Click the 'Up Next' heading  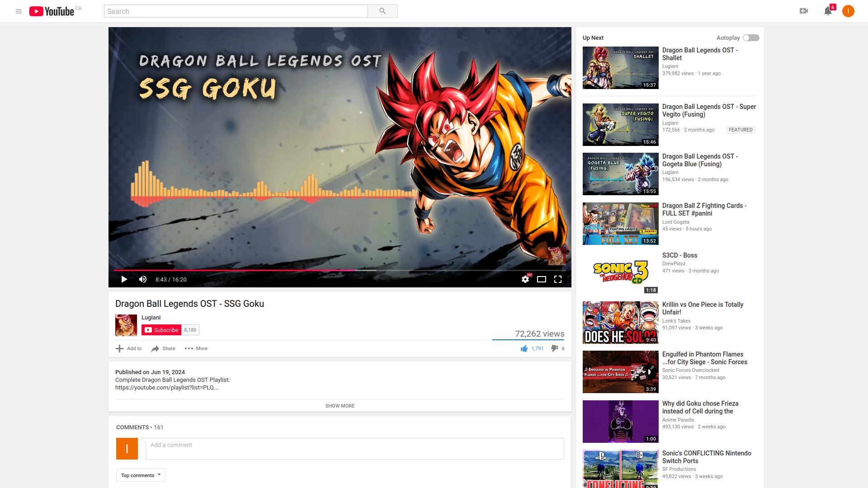click(593, 38)
